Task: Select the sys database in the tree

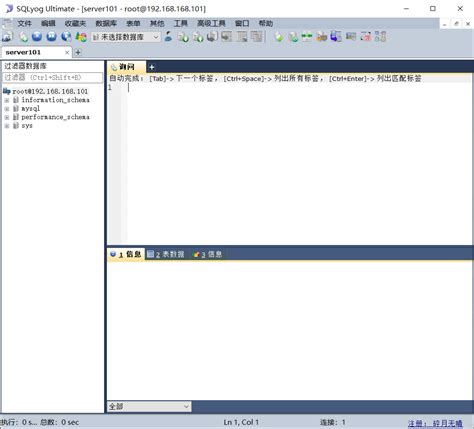Action: click(x=27, y=126)
